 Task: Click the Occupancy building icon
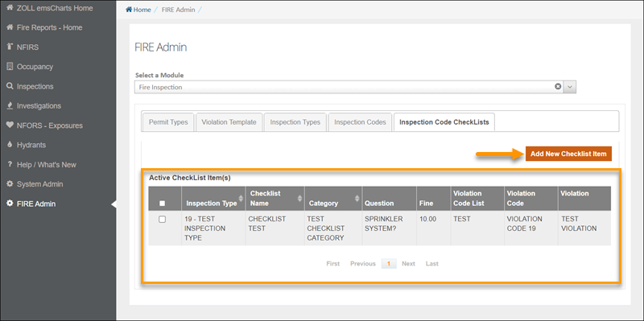[x=10, y=67]
